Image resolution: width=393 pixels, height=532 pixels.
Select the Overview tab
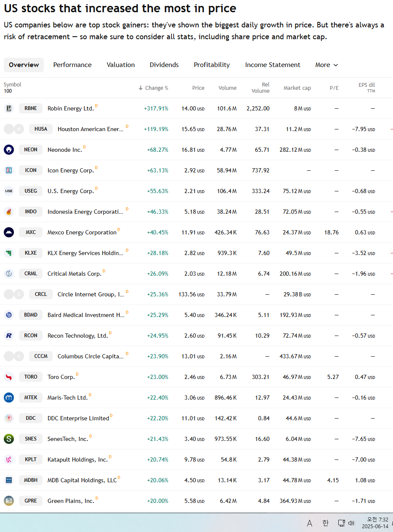click(24, 65)
